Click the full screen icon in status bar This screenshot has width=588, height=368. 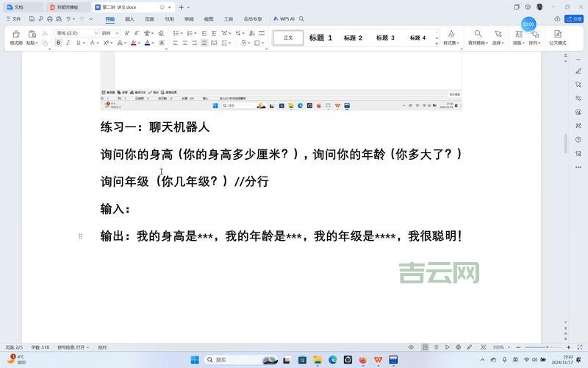pyautogui.click(x=580, y=347)
